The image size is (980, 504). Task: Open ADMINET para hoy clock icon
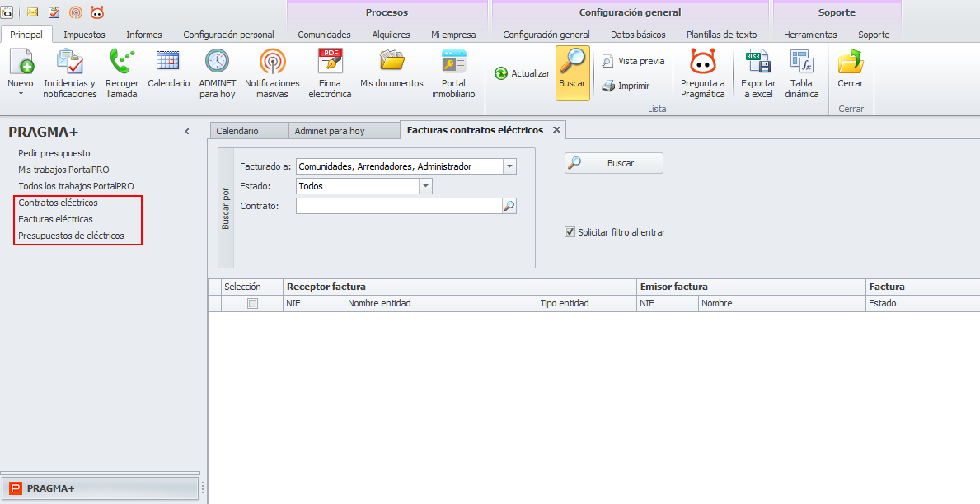point(217,61)
